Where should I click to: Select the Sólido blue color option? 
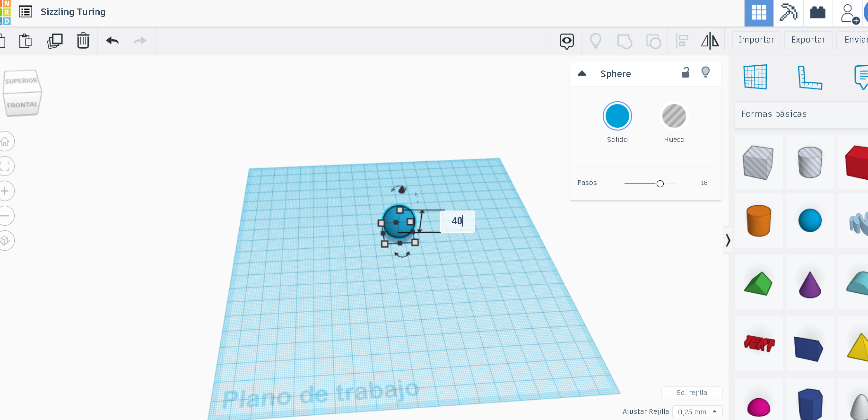(617, 116)
